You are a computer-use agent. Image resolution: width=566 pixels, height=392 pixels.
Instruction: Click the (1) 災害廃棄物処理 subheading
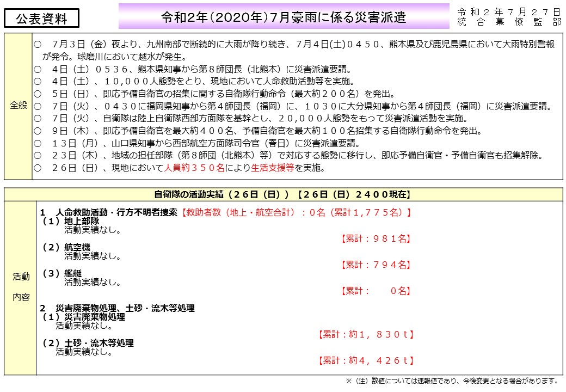pos(84,317)
